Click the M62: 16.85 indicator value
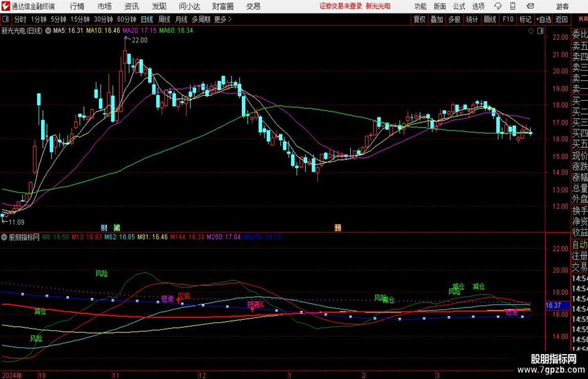 (119, 237)
